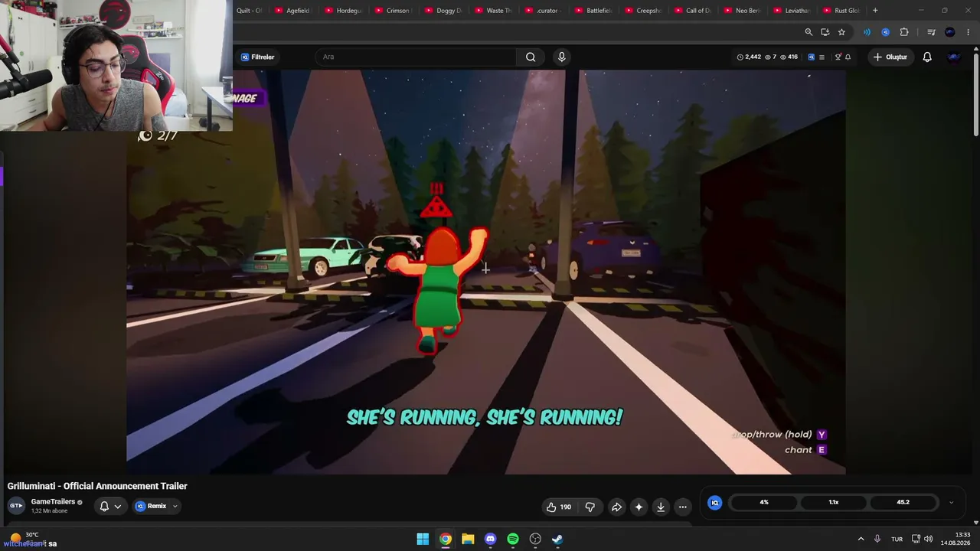Open a new browser tab
Screen dimensions: 980x551
coord(875,11)
